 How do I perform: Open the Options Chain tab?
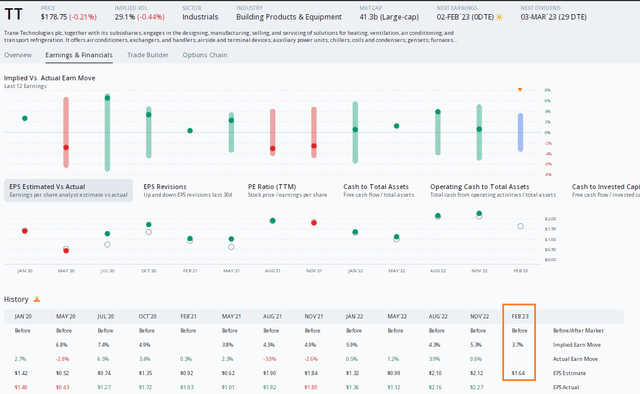(205, 55)
